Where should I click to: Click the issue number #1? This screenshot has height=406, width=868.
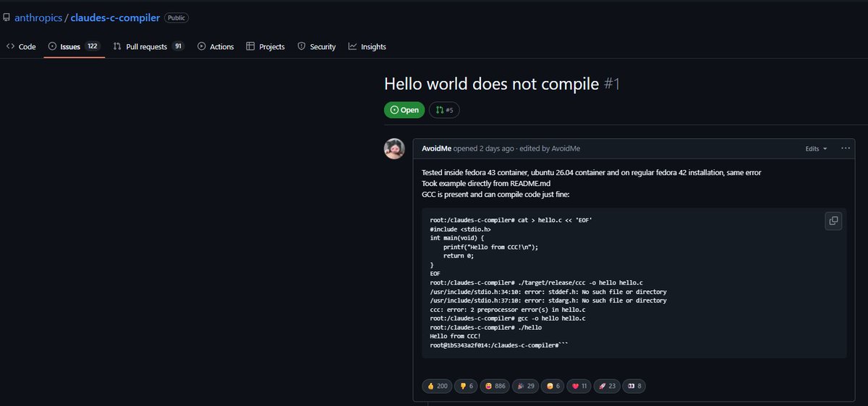[x=612, y=84]
